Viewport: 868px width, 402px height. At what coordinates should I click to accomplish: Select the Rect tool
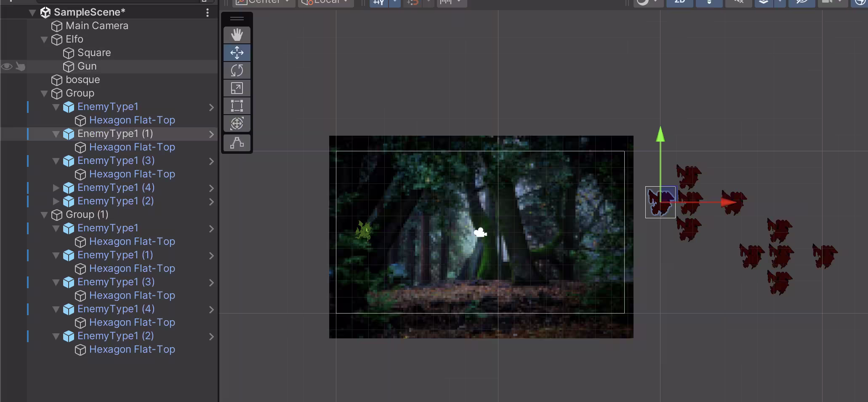(237, 106)
